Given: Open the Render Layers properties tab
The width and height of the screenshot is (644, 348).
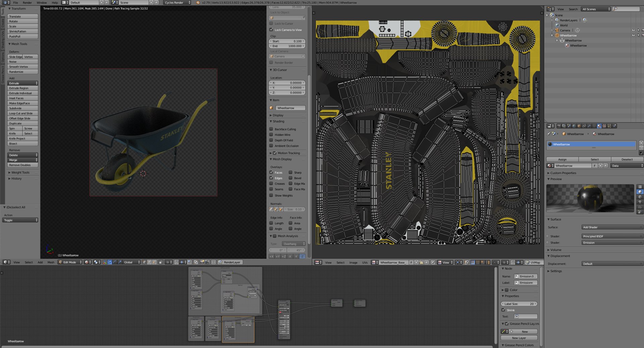Looking at the screenshot, I should click(x=564, y=126).
